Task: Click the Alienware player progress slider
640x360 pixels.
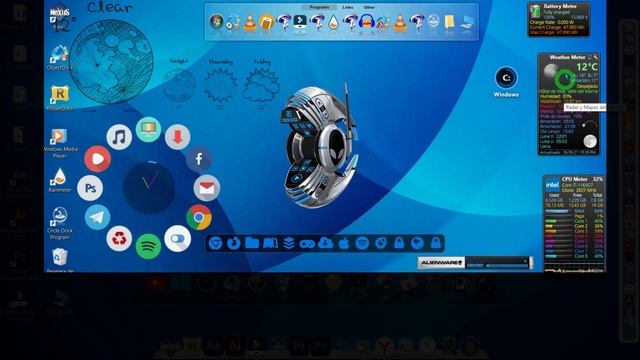Action: (x=507, y=266)
